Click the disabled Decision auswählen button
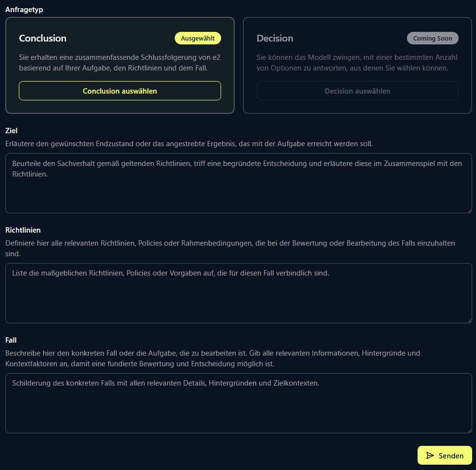Image resolution: width=476 pixels, height=470 pixels. point(357,91)
